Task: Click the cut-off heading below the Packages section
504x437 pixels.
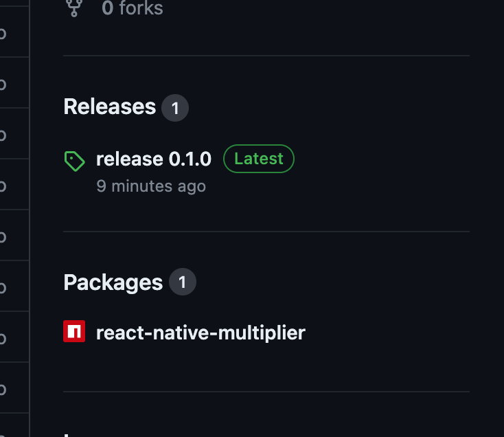Action: [69, 434]
